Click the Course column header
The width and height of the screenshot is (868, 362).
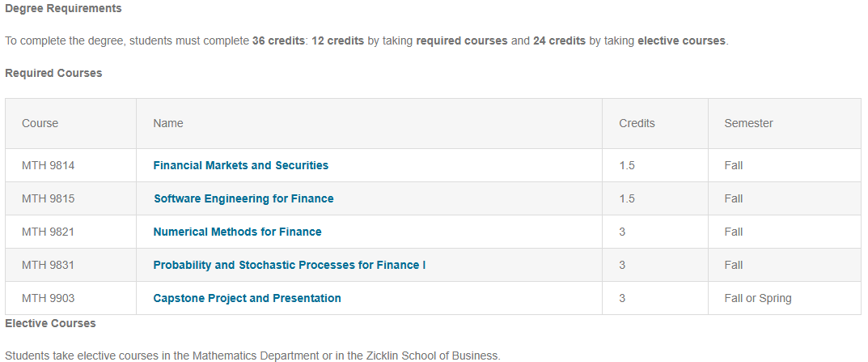[x=40, y=123]
